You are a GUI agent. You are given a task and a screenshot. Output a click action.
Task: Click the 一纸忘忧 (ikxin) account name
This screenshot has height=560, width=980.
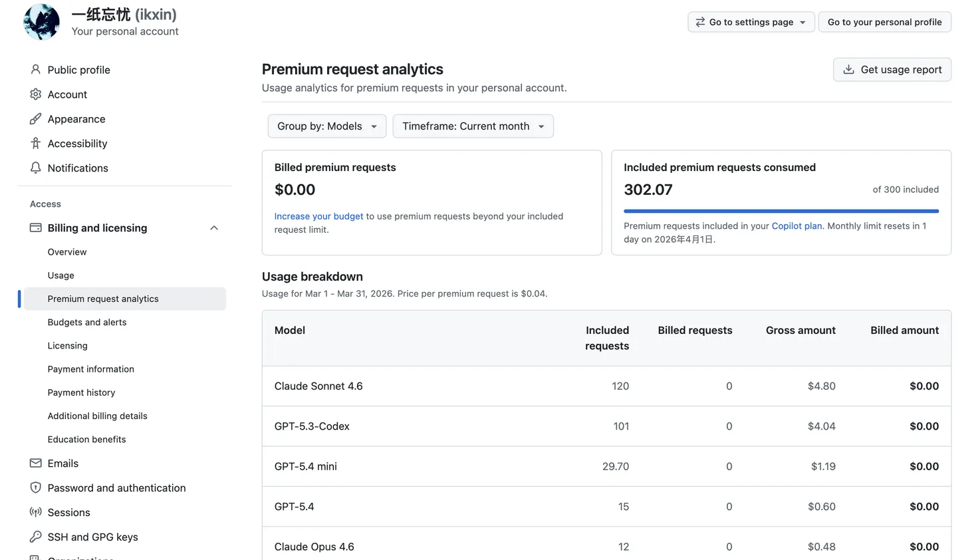click(x=124, y=15)
